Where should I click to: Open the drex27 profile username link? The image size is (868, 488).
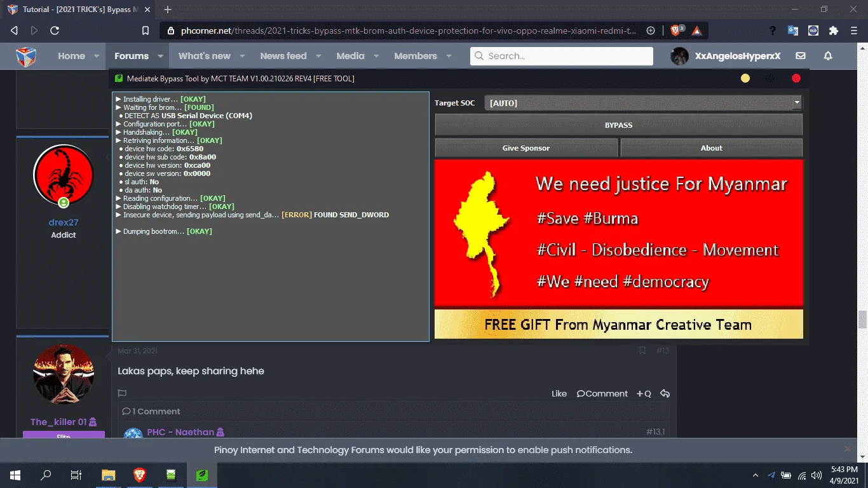click(64, 222)
